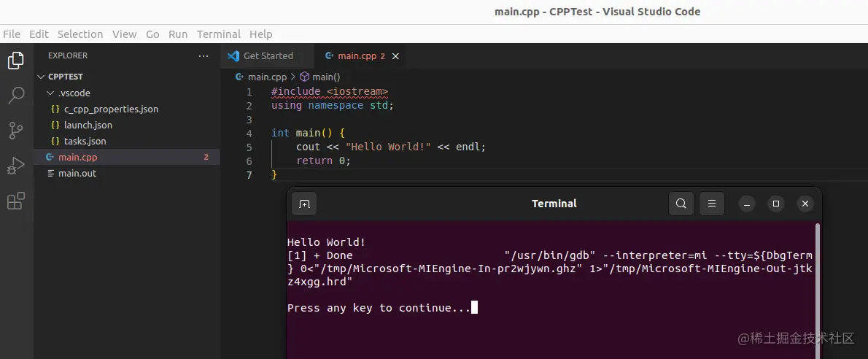Click the breadcrumb chevron after main.cpp

tap(292, 77)
